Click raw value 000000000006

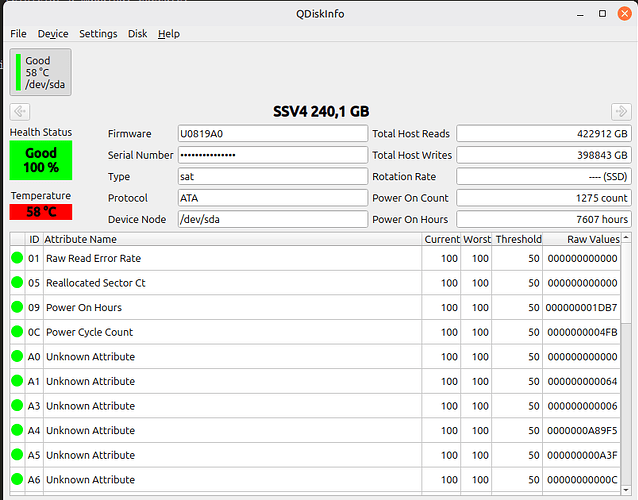(582, 406)
